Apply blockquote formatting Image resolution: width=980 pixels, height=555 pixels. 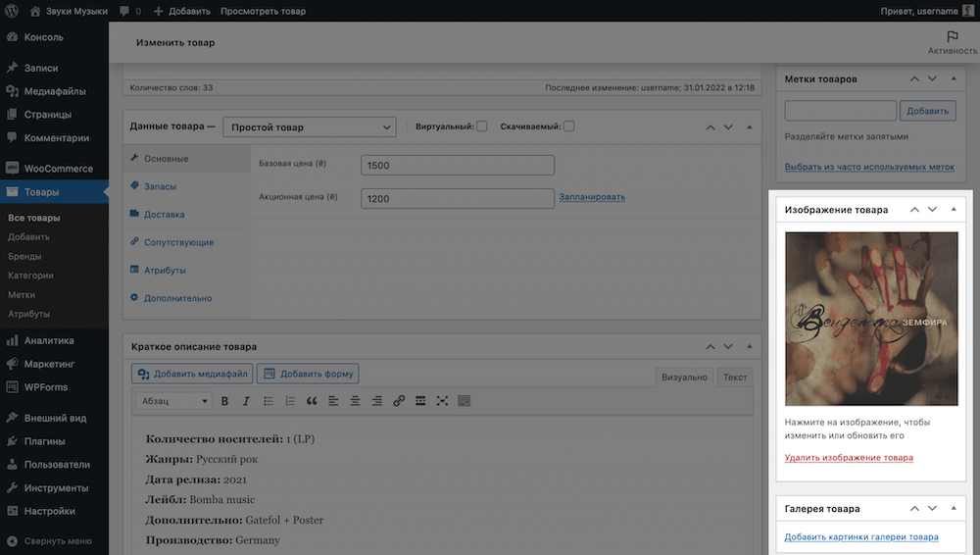tap(312, 401)
